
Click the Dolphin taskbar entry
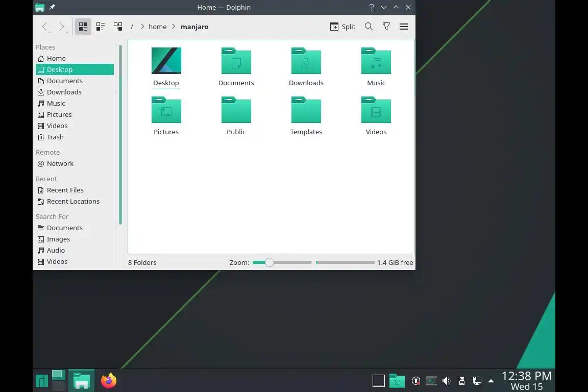click(x=81, y=381)
